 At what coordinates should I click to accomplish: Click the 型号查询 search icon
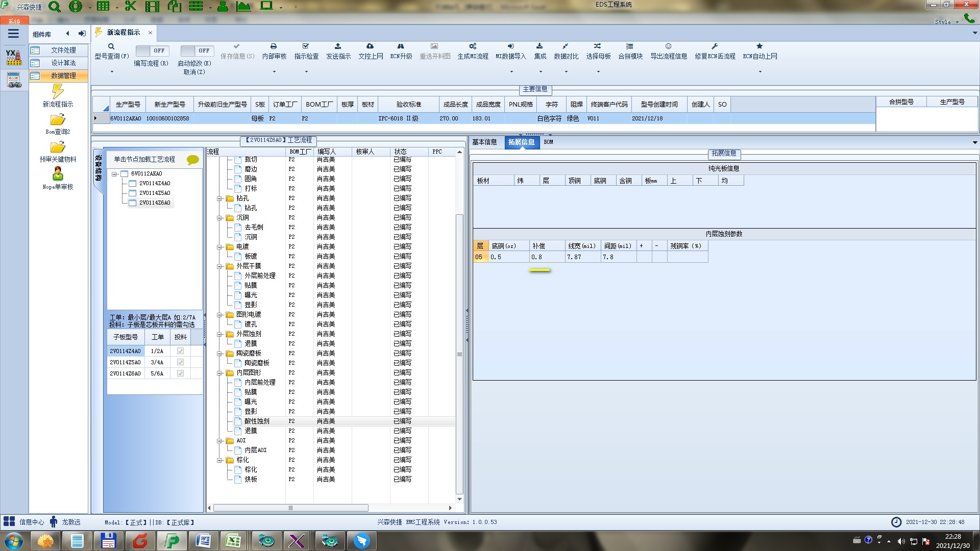pos(111,46)
